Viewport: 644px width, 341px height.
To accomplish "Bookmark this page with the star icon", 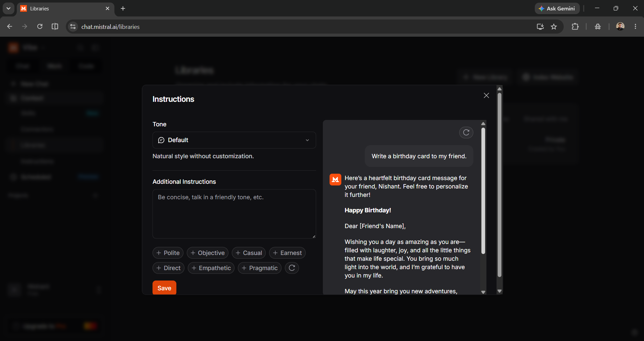I will pos(554,27).
